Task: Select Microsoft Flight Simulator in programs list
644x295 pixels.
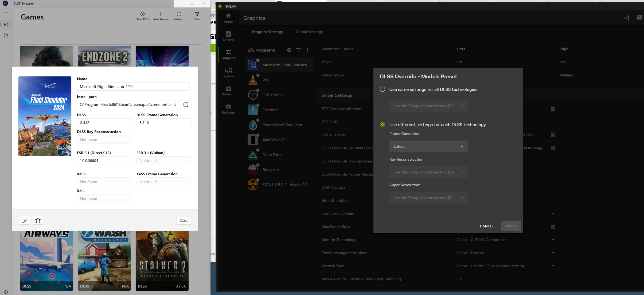Action: coord(279,65)
